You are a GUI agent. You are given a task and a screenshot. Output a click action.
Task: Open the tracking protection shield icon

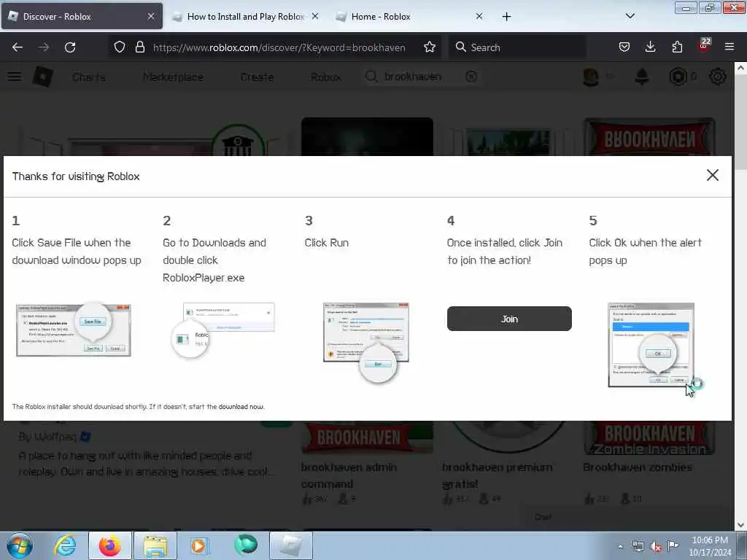tap(120, 47)
